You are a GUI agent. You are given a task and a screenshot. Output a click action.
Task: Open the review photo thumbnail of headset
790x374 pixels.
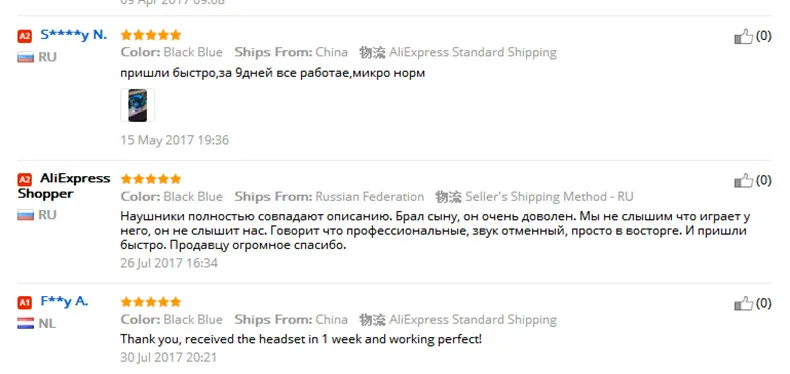click(138, 105)
